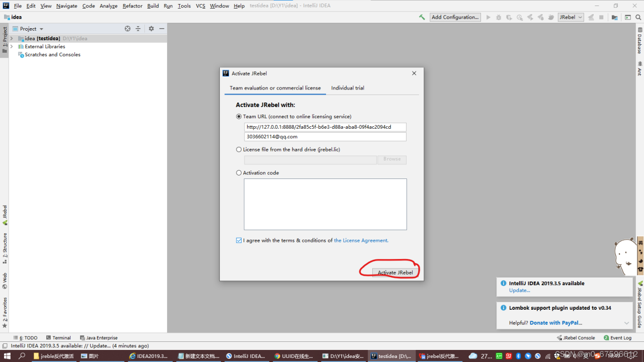Click inside the Activation code text area
The height and width of the screenshot is (362, 644).
click(325, 204)
